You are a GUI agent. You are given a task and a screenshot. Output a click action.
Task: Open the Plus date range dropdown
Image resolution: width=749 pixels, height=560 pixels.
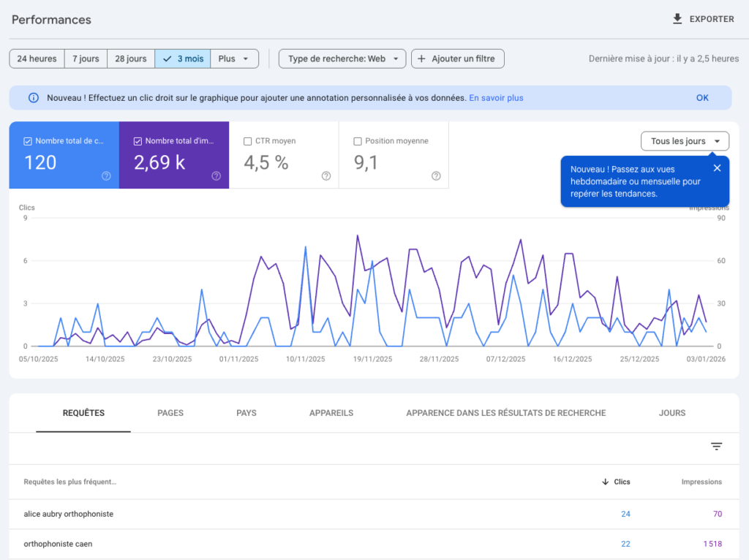pyautogui.click(x=234, y=58)
